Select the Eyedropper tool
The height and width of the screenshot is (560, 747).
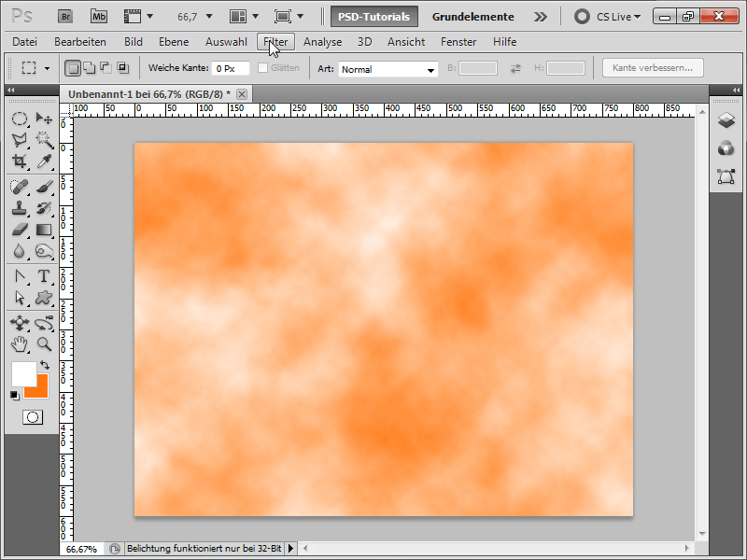pyautogui.click(x=44, y=161)
